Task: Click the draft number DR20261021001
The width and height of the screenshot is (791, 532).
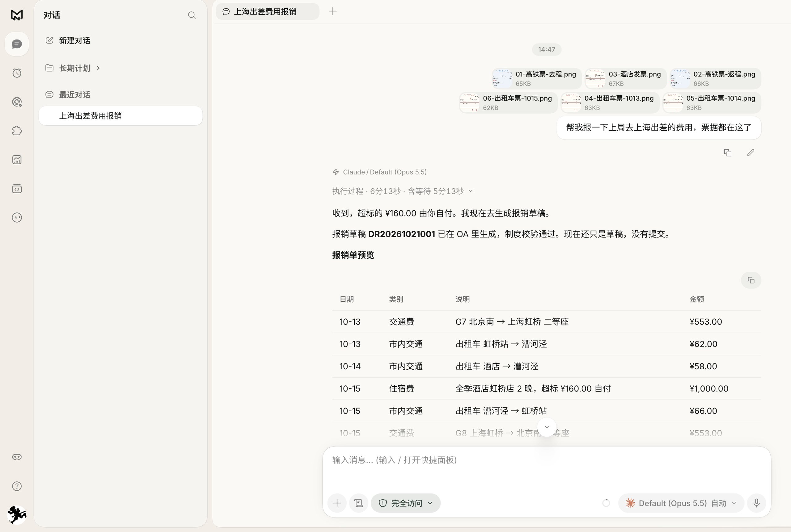Action: coord(401,234)
